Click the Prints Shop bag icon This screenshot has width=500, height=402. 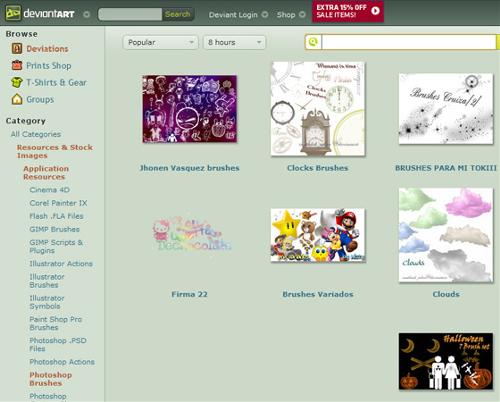pyautogui.click(x=17, y=65)
